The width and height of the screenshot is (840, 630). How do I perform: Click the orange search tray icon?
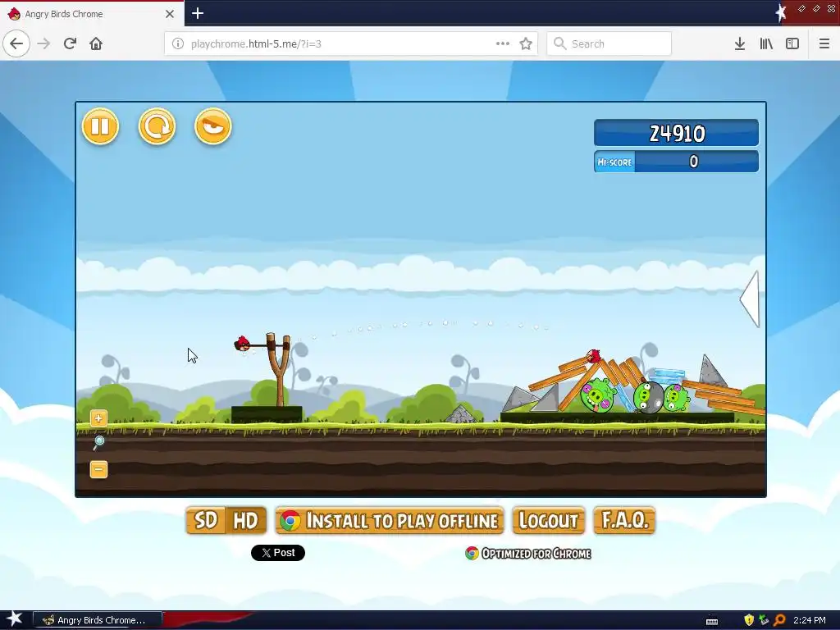(x=779, y=620)
